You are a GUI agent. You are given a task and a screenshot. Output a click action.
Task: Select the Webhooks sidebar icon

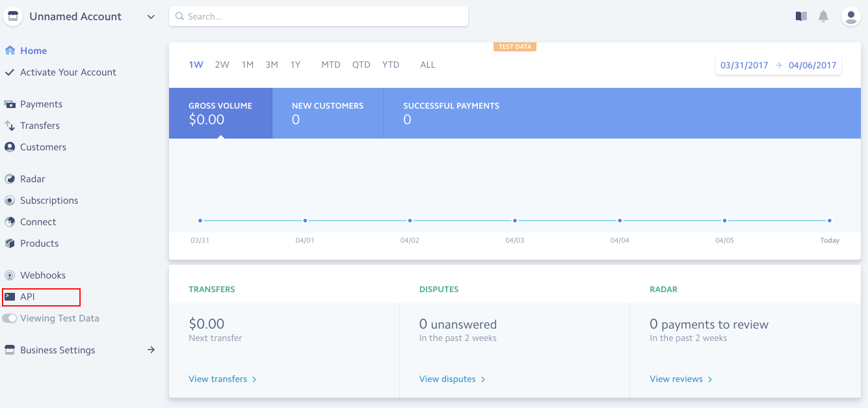click(x=10, y=275)
